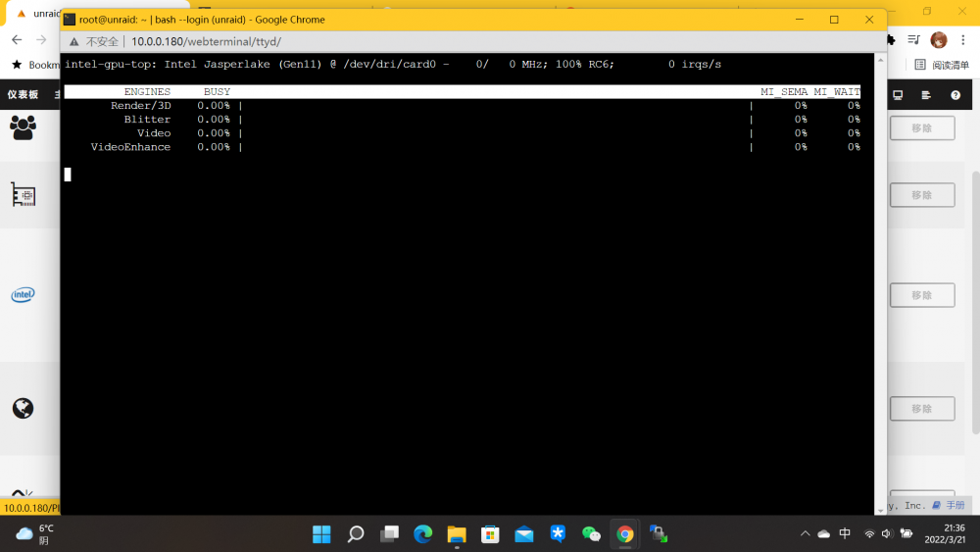Open the Chrome three-dot menu
980x552 pixels.
pyautogui.click(x=963, y=40)
